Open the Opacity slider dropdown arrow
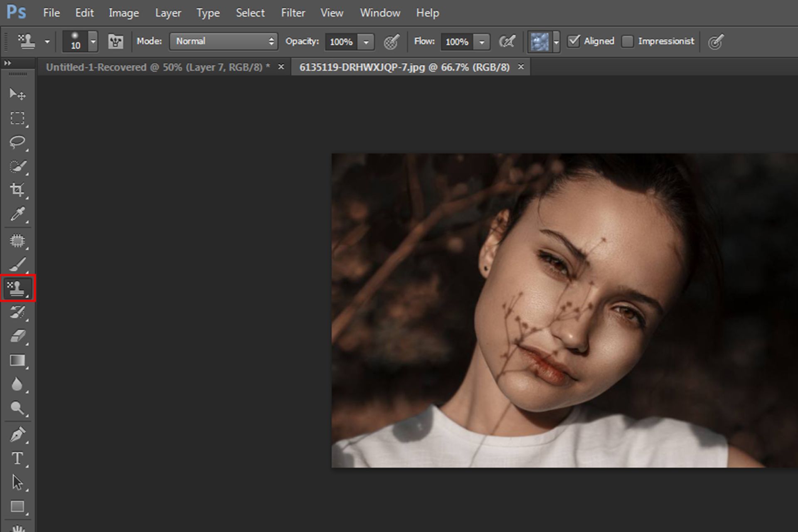The height and width of the screenshot is (532, 798). (x=366, y=42)
